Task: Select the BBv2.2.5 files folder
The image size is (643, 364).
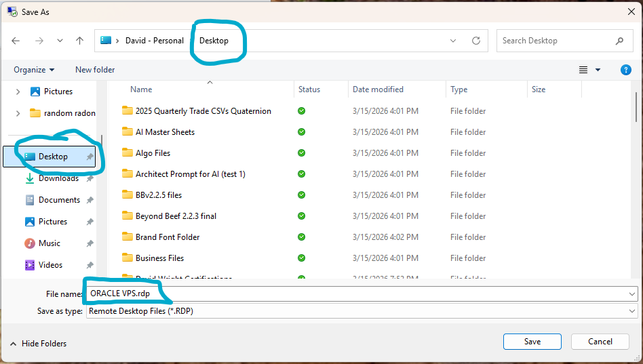Action: tap(158, 195)
